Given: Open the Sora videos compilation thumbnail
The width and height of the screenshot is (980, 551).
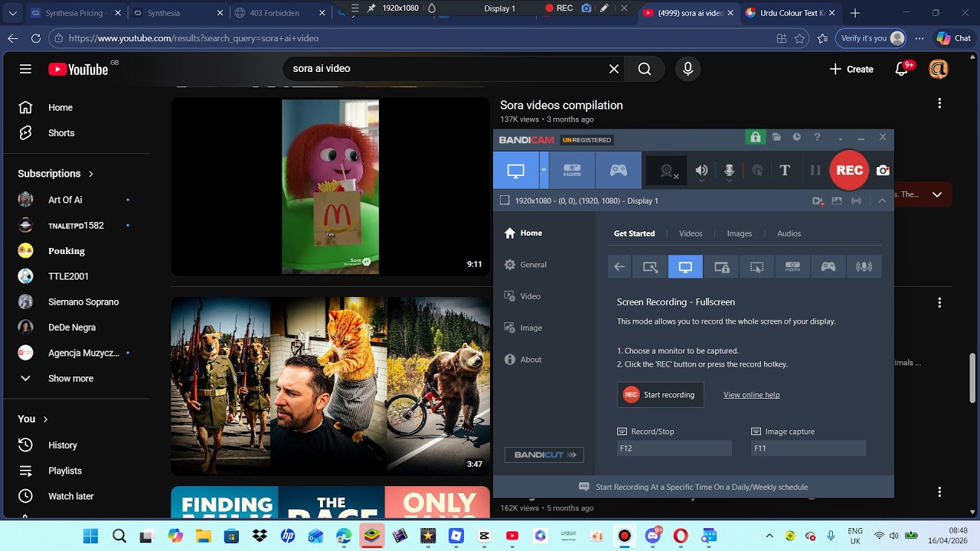Looking at the screenshot, I should click(x=330, y=187).
